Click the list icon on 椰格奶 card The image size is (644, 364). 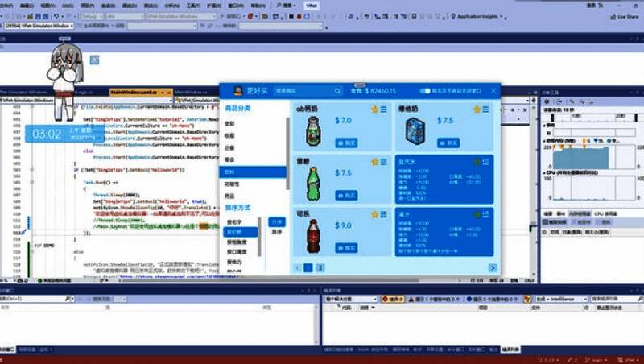[x=485, y=109]
